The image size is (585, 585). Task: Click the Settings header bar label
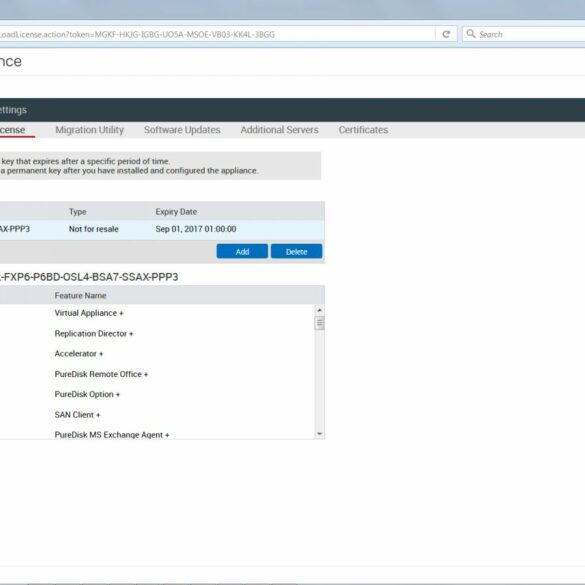coord(13,110)
